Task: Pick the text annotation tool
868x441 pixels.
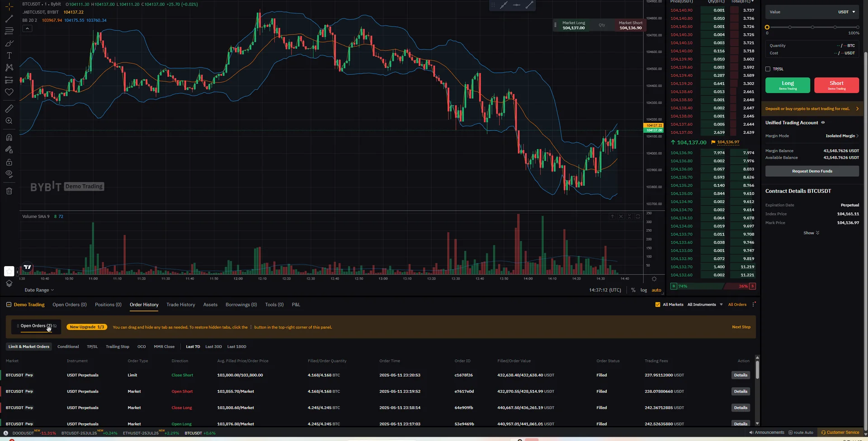Action: point(9,56)
